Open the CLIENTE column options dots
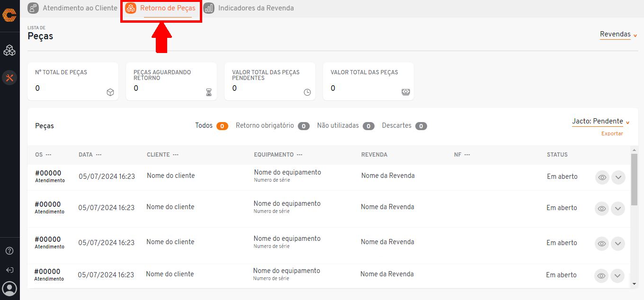Image resolution: width=644 pixels, height=300 pixels. (176, 155)
